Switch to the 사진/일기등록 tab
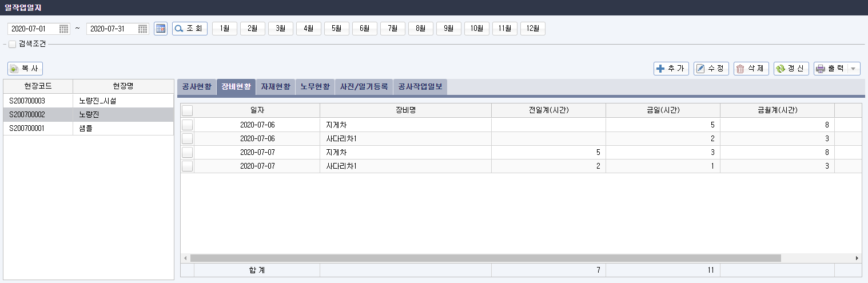 tap(364, 87)
